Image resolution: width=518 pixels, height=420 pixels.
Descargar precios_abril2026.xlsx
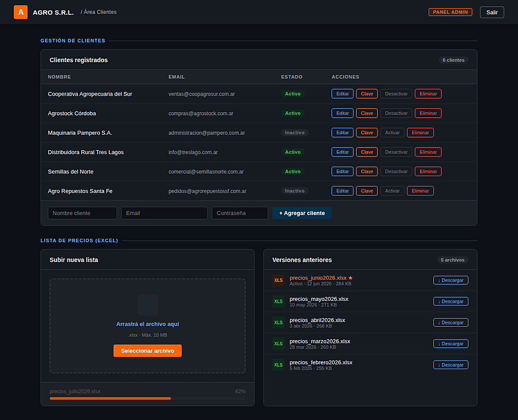[451, 323]
